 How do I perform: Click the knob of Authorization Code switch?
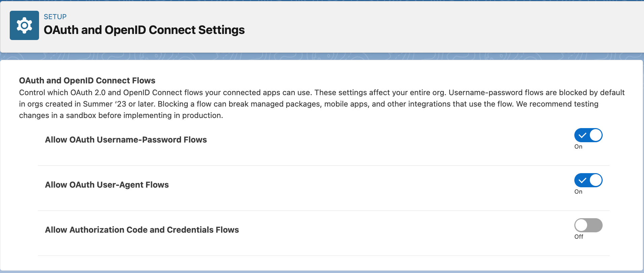tap(581, 225)
